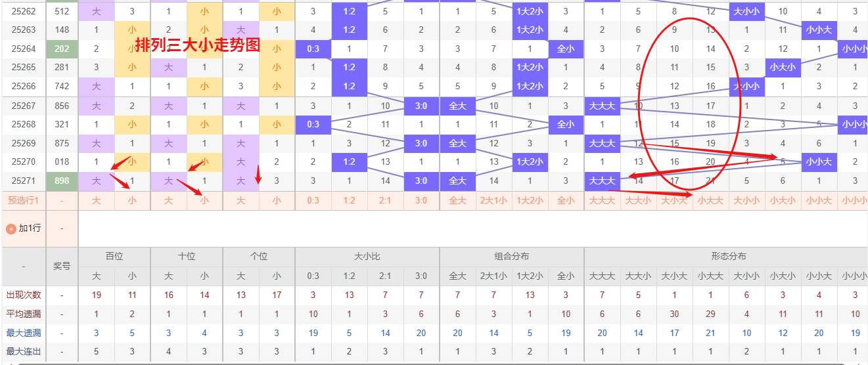The height and width of the screenshot is (365, 868).
Task: Choose 大大小 in the 预选行1 row
Action: tap(639, 201)
